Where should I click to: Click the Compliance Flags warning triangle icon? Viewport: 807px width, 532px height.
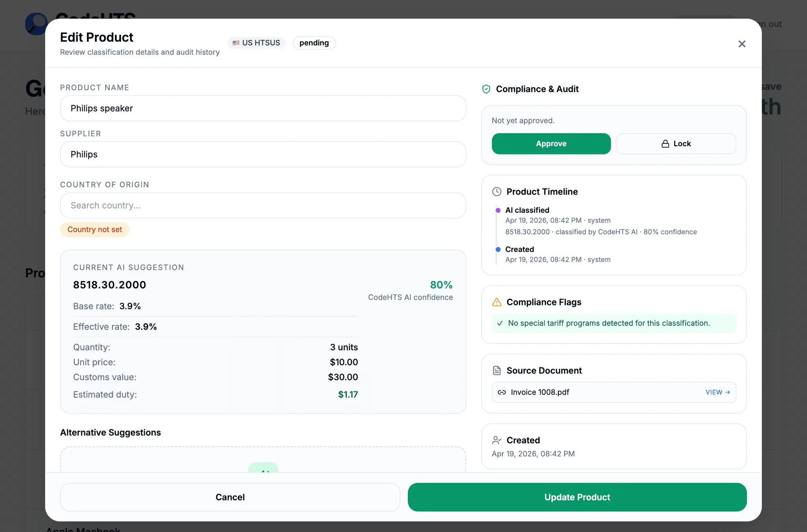point(496,302)
